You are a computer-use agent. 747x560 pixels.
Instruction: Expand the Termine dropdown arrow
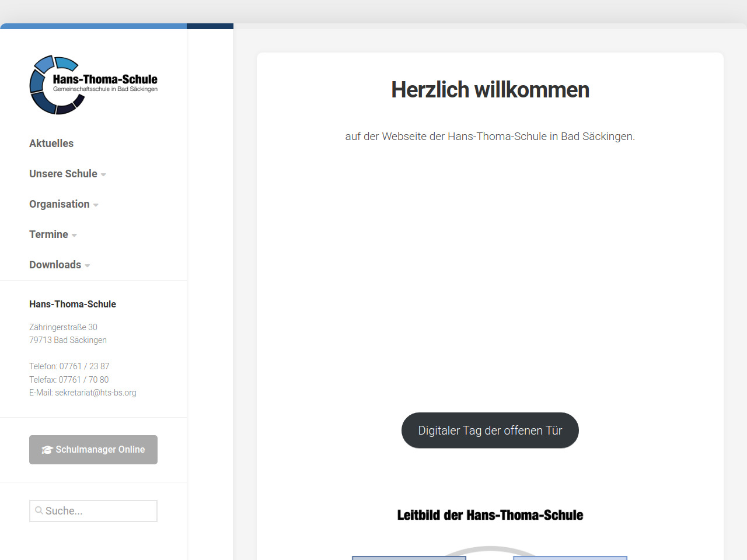(74, 235)
